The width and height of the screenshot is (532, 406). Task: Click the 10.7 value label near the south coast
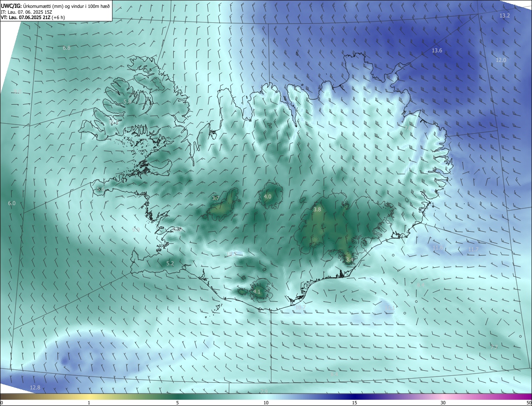coord(300,308)
